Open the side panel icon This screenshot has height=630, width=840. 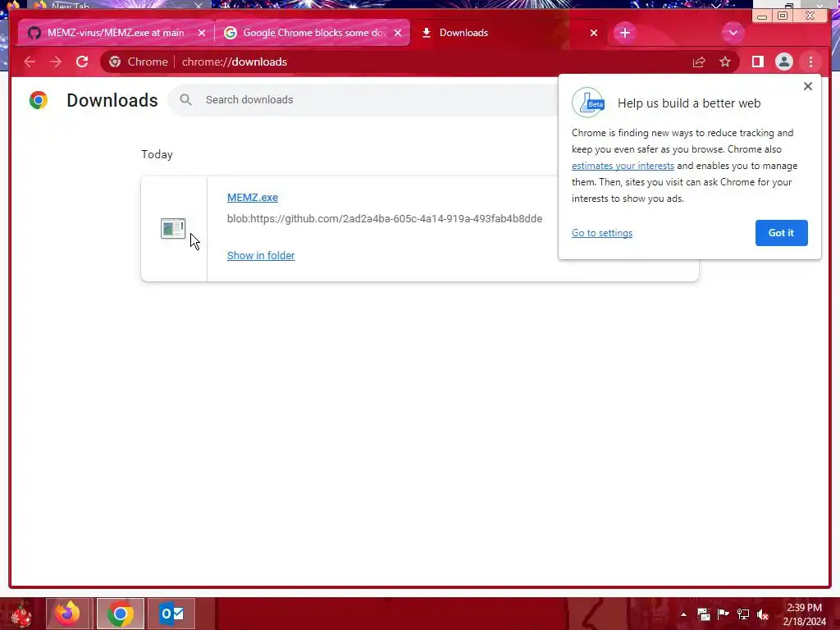coord(757,62)
